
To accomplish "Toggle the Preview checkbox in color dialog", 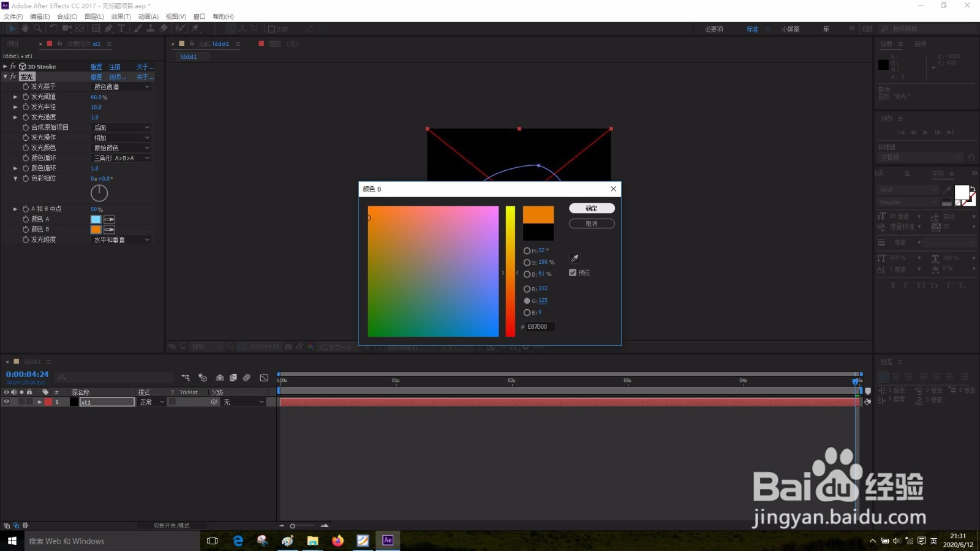I will coord(573,272).
